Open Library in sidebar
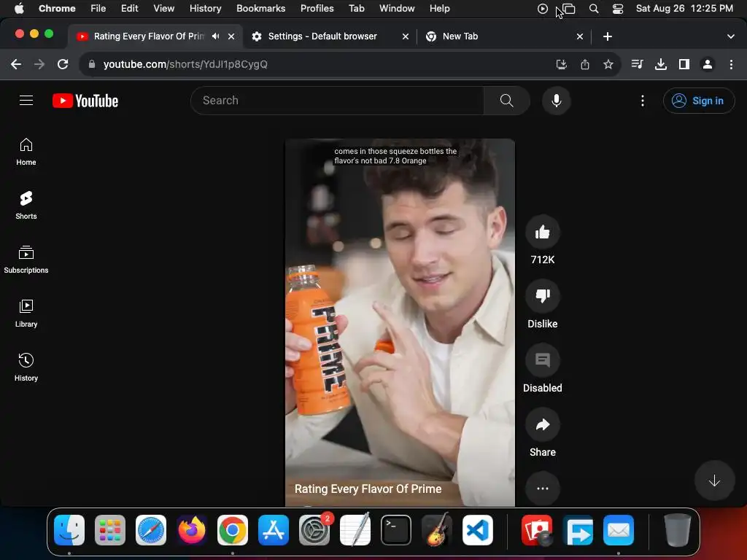747x560 pixels. tap(26, 314)
